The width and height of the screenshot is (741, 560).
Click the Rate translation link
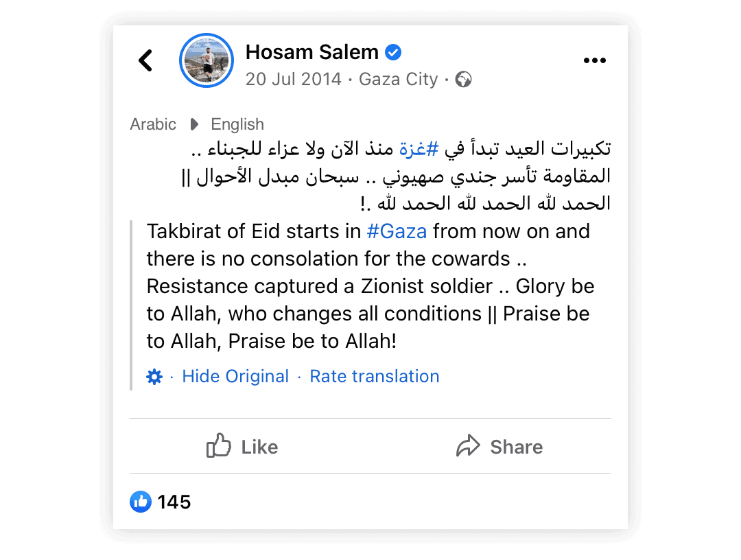[x=375, y=376]
